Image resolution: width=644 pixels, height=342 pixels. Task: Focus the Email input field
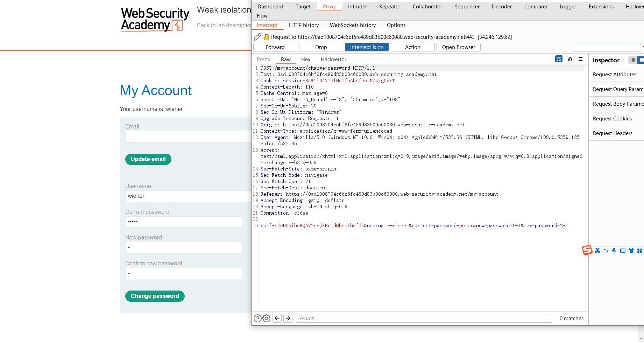188,137
